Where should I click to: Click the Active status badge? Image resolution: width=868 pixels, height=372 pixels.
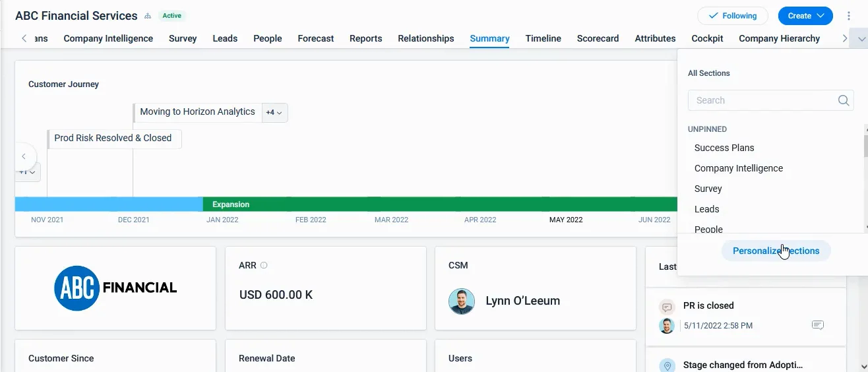[172, 16]
